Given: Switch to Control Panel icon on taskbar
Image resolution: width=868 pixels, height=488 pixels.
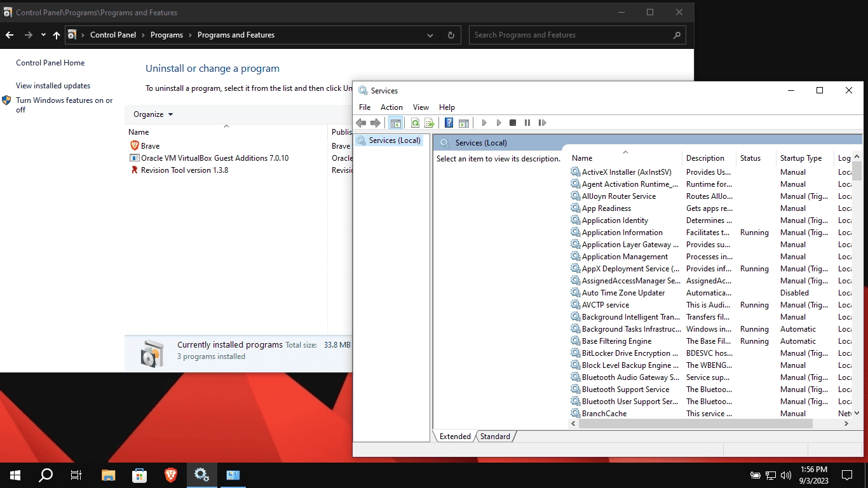Looking at the screenshot, I should pyautogui.click(x=233, y=475).
